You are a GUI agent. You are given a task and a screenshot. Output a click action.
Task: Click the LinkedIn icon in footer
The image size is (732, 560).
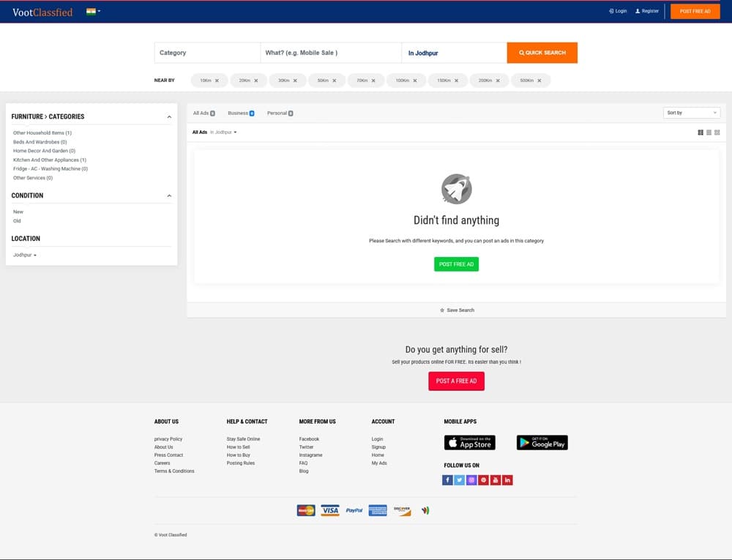click(x=507, y=480)
